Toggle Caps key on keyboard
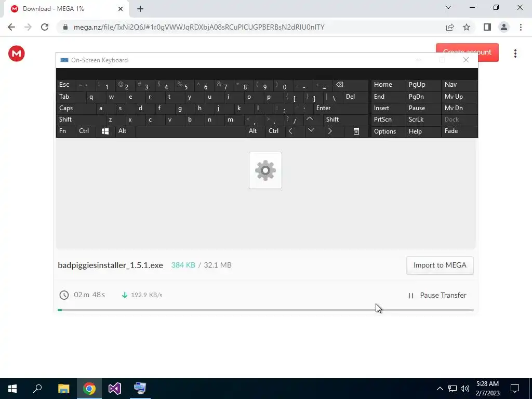Screen dimensions: 532x399 pyautogui.click(x=75, y=108)
